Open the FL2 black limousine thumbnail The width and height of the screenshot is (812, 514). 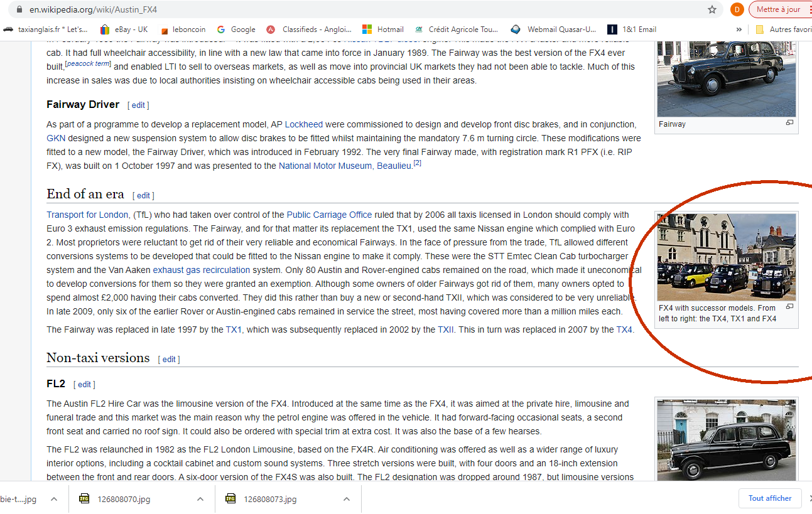point(727,440)
